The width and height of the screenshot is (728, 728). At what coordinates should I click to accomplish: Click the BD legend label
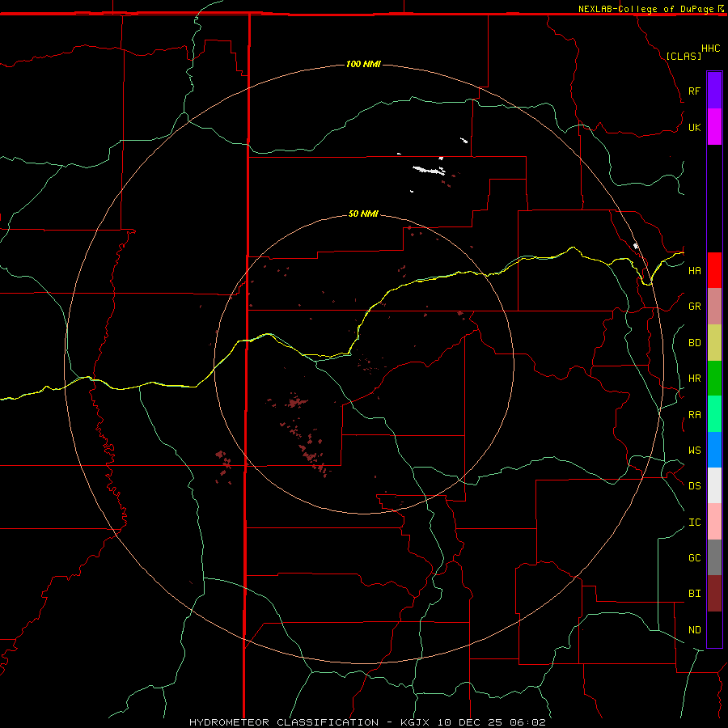pyautogui.click(x=694, y=343)
